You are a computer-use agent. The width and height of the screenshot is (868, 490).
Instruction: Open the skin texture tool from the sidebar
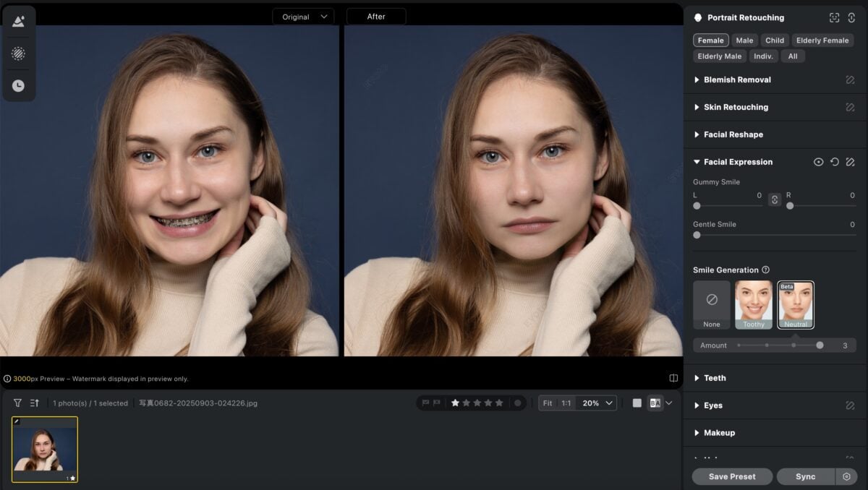coord(19,53)
